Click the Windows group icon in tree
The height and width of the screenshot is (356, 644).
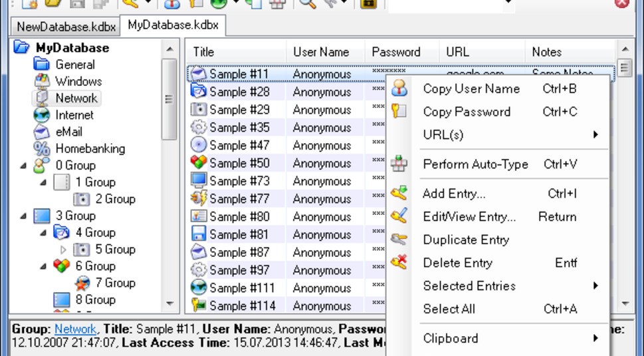[42, 81]
